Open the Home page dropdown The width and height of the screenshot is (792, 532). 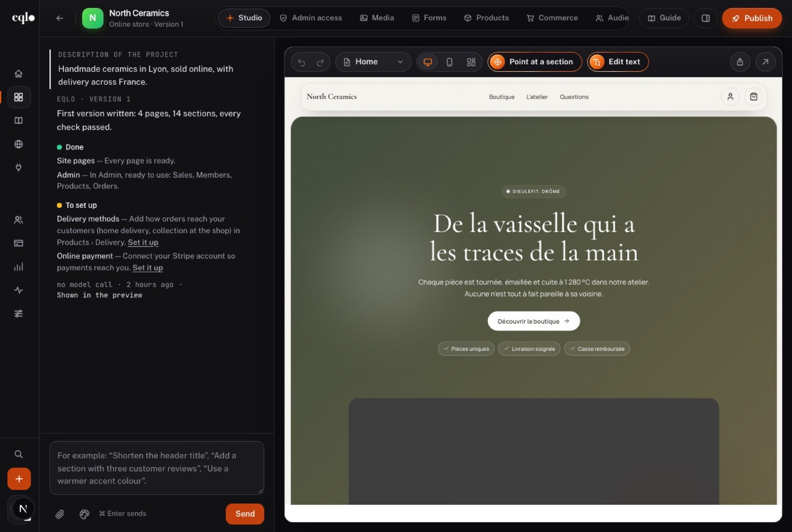click(373, 62)
